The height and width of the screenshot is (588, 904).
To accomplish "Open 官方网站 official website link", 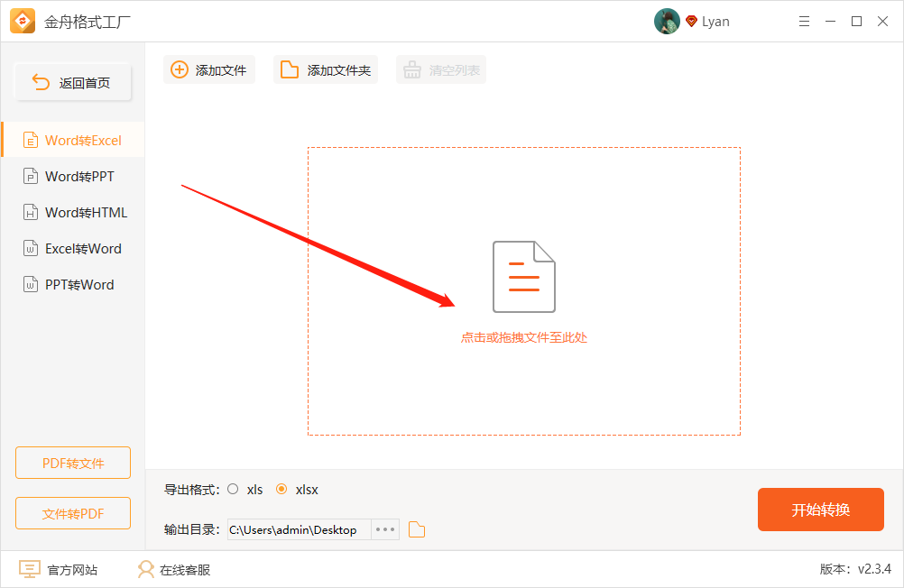I will [72, 570].
